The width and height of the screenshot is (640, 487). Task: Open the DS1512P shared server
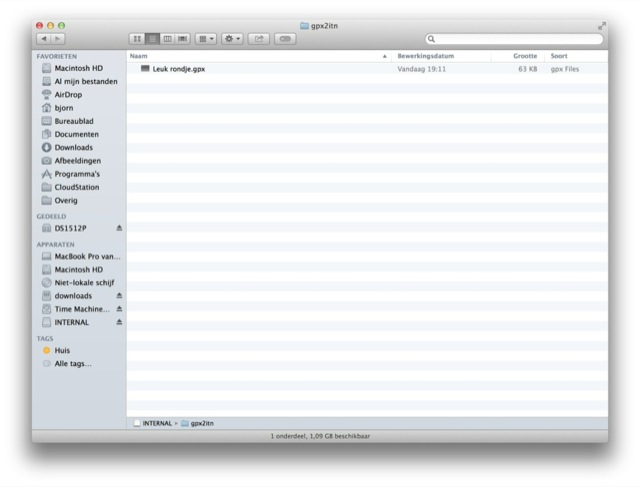[x=70, y=228]
